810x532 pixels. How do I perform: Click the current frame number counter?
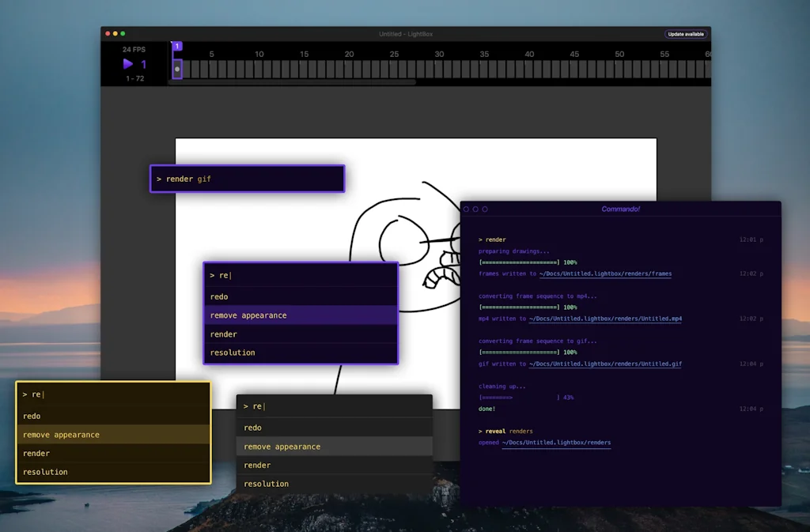(142, 65)
